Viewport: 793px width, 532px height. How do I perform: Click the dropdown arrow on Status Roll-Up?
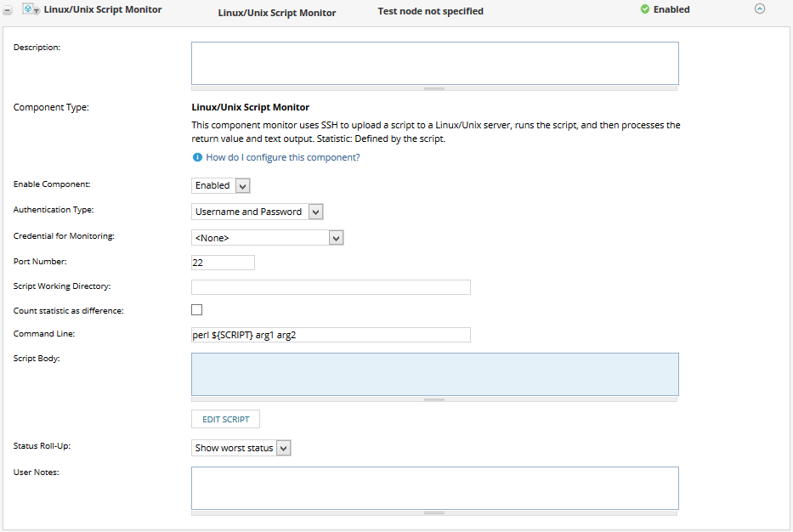(283, 448)
